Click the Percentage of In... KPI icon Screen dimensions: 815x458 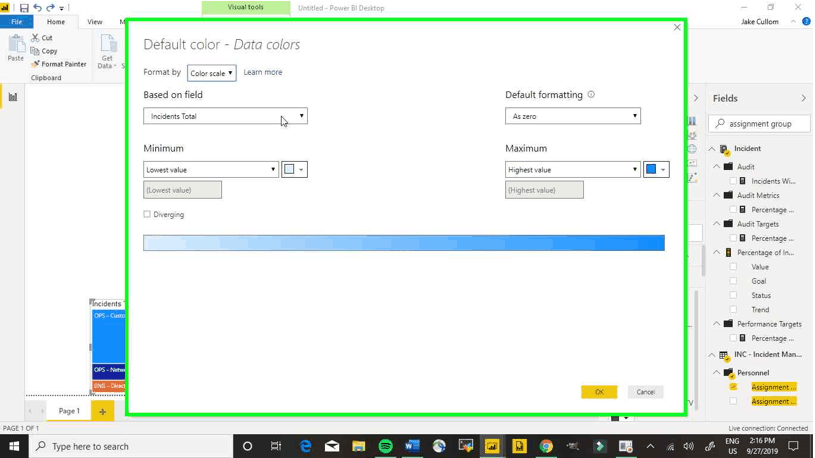pyautogui.click(x=728, y=252)
